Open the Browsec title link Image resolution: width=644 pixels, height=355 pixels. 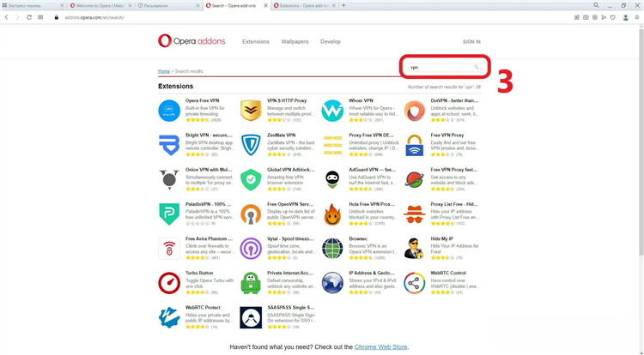pos(358,238)
